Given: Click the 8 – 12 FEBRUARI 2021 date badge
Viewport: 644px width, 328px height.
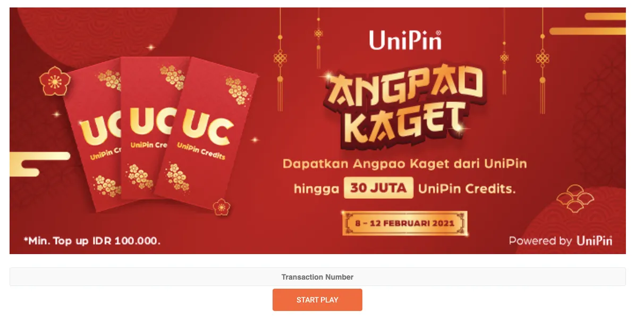Looking at the screenshot, I should pos(405,223).
